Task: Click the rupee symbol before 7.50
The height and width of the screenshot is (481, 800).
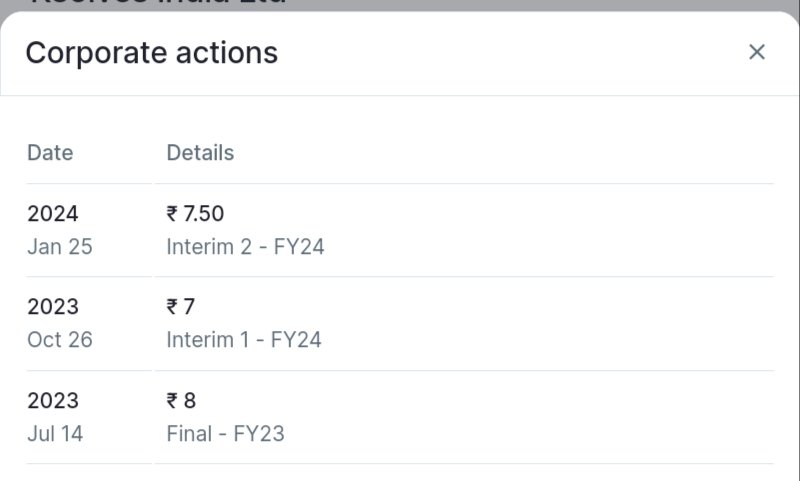Action: point(172,213)
